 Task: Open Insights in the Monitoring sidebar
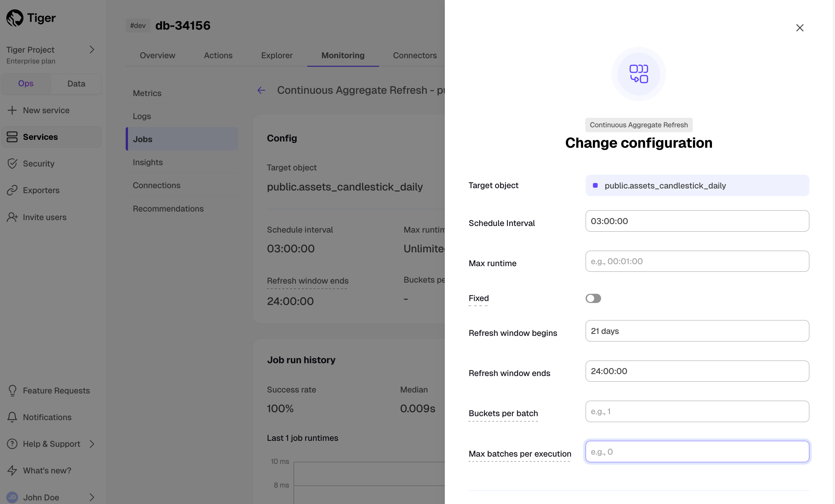[x=148, y=162]
